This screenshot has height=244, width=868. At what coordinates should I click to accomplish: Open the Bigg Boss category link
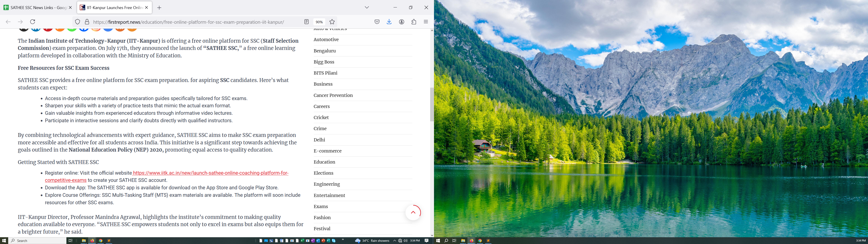[x=324, y=62]
